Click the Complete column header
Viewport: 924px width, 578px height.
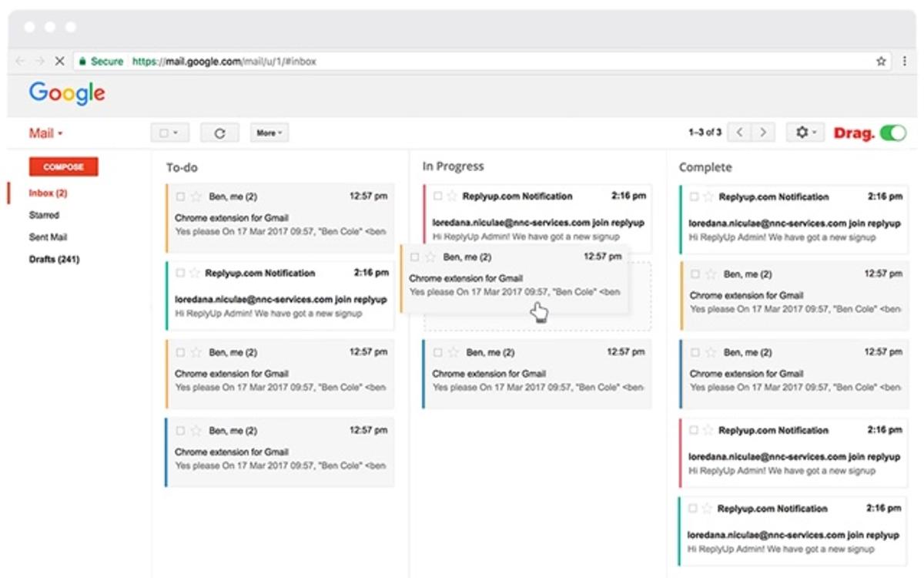[x=705, y=167]
